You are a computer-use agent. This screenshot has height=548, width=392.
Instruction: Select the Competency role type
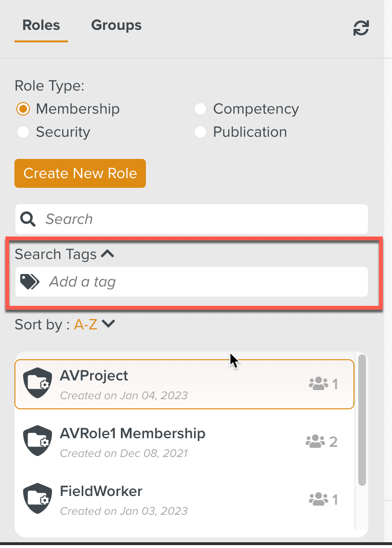pos(200,109)
